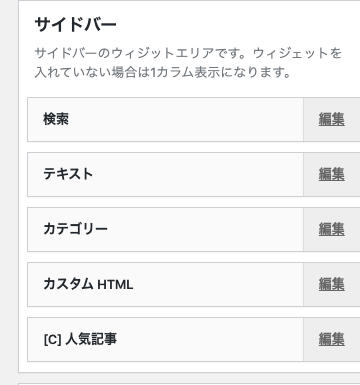Select 編集 next to [C] 人気記事
This screenshot has height=385, width=360.
click(331, 339)
